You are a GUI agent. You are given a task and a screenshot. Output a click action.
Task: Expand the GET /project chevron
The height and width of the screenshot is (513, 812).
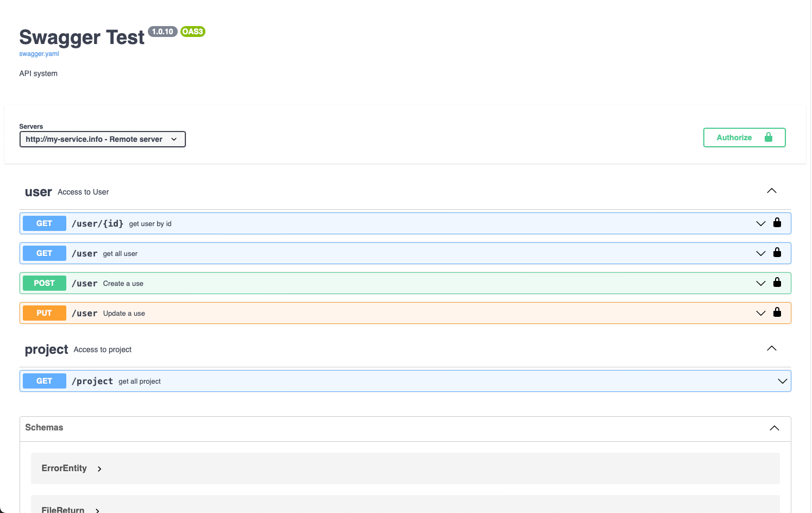783,381
